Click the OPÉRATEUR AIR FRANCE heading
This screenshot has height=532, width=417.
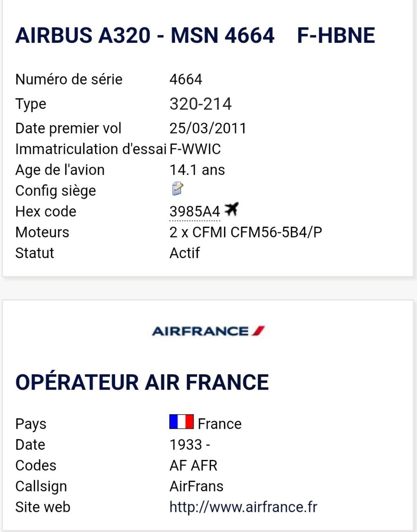[x=142, y=382]
